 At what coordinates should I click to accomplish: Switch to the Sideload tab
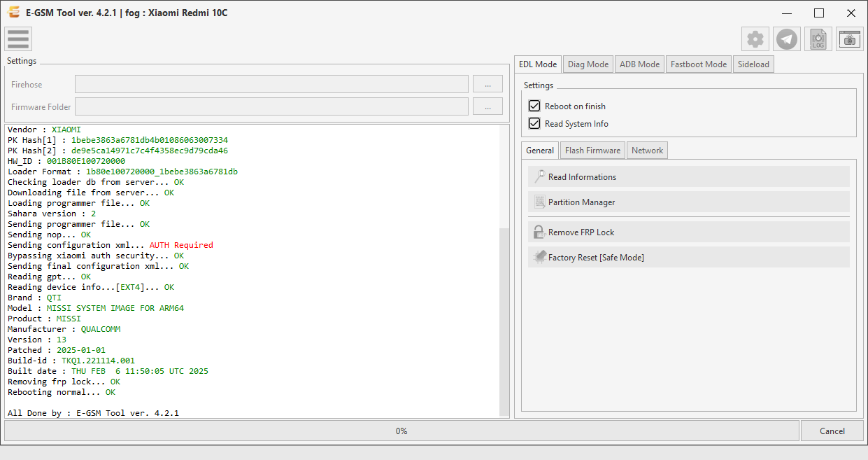753,64
